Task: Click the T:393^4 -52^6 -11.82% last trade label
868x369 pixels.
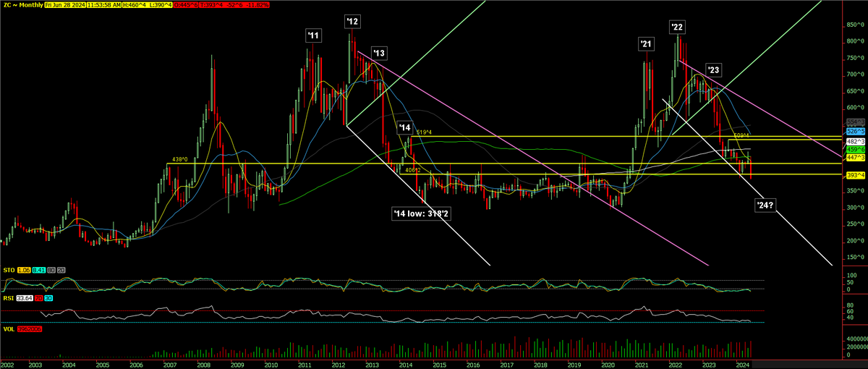Action: pos(234,5)
